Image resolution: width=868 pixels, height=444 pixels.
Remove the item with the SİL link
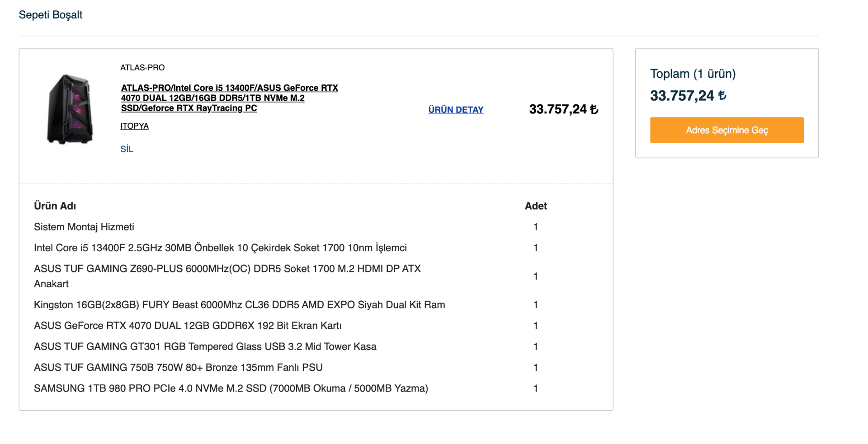click(x=127, y=149)
